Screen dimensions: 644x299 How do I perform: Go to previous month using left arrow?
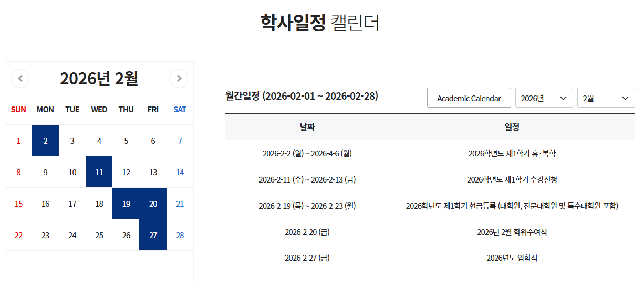point(20,79)
